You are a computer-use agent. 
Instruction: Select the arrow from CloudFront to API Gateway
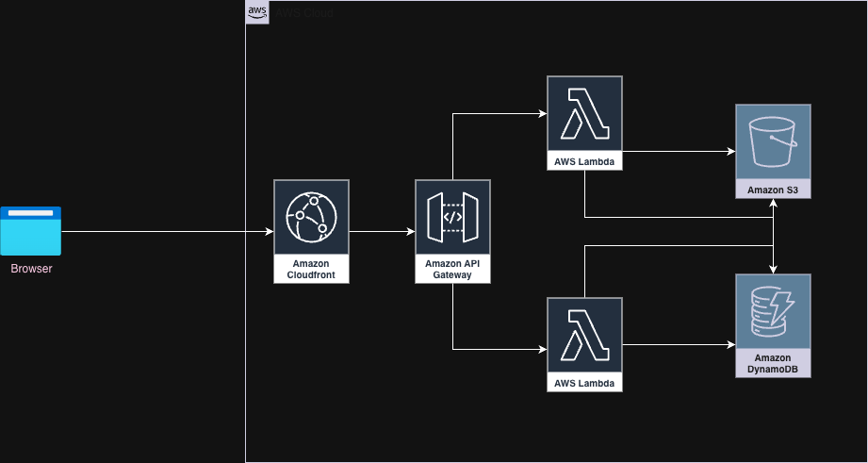click(382, 231)
